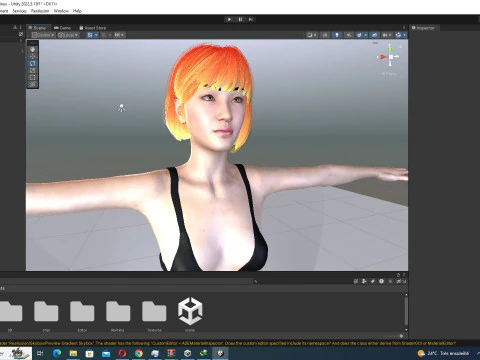Viewport: 480px width, 360px height.
Task: Click the Task View taskbar button
Action: click(x=40, y=353)
